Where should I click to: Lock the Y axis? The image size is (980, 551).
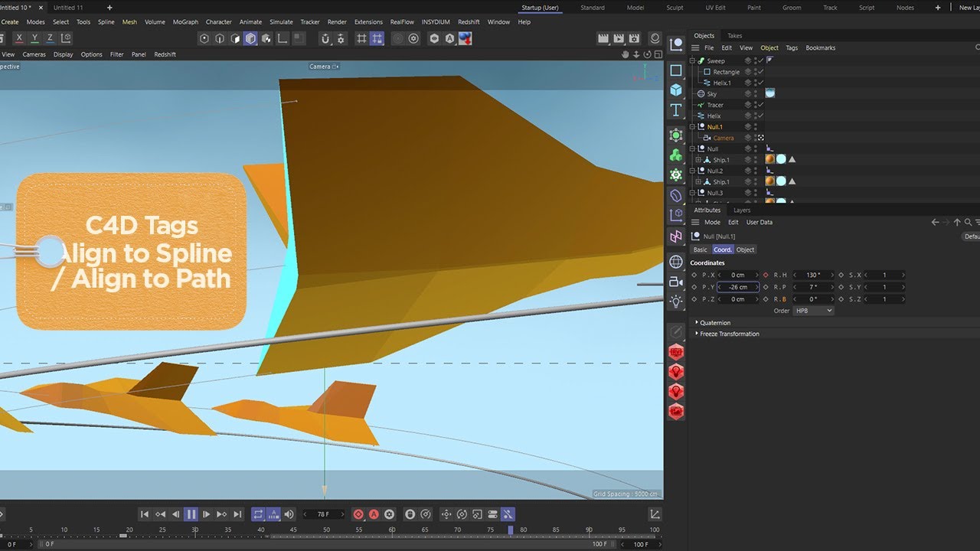(x=34, y=38)
